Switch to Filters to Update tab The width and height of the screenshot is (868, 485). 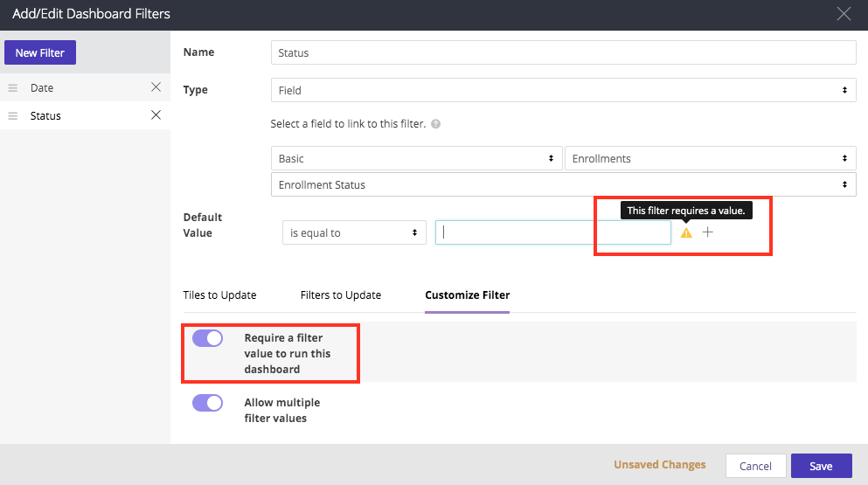(x=341, y=295)
